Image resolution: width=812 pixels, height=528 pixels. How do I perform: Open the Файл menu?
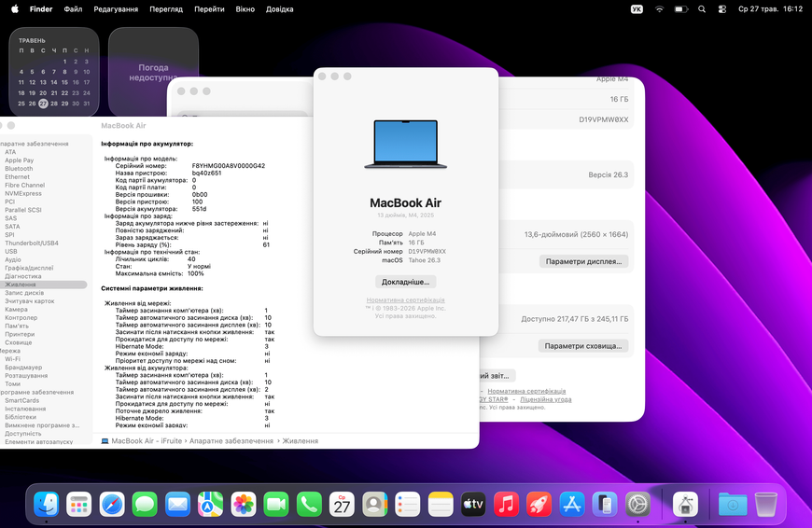pos(73,9)
